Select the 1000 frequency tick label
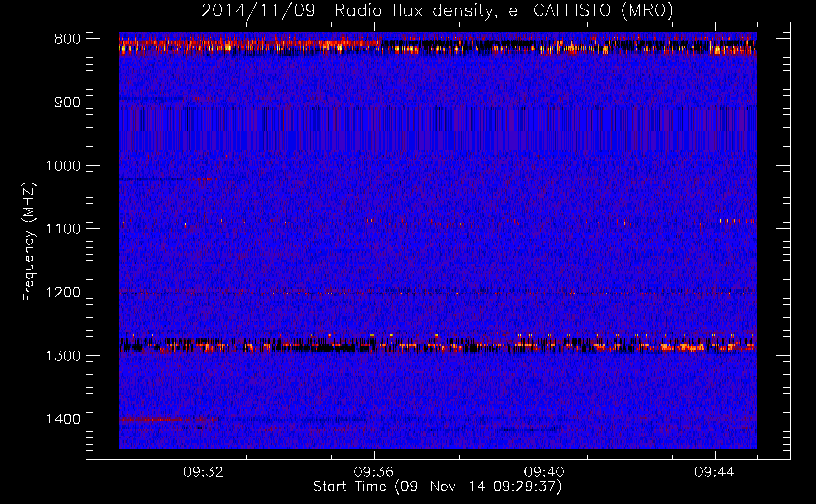 (63, 166)
